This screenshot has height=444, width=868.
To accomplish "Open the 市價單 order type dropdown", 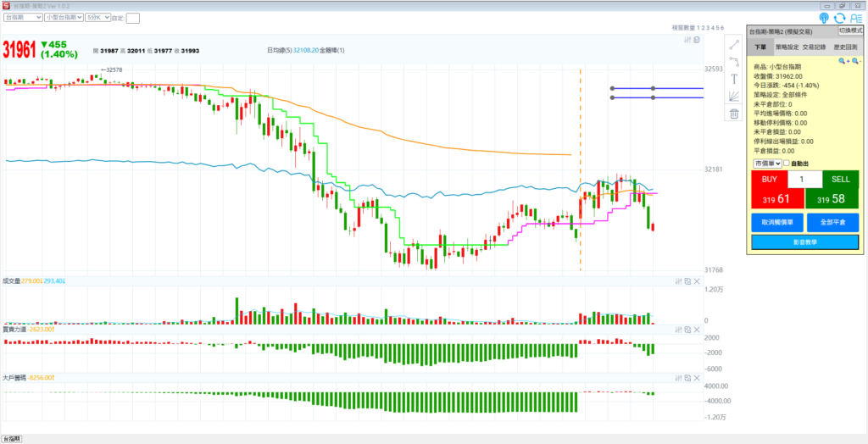I will [x=766, y=163].
